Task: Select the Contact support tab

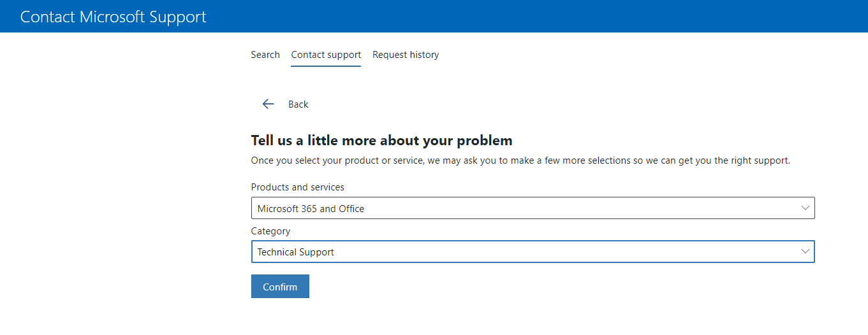Action: (326, 55)
